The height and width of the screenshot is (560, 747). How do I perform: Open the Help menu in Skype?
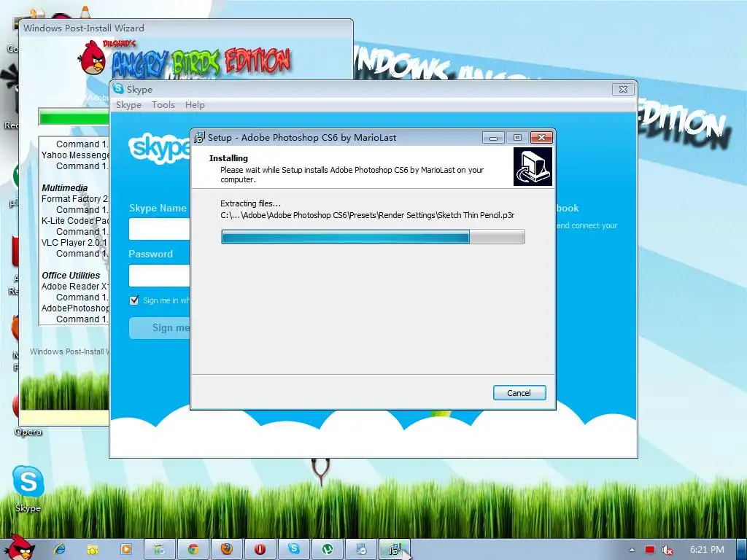[195, 105]
